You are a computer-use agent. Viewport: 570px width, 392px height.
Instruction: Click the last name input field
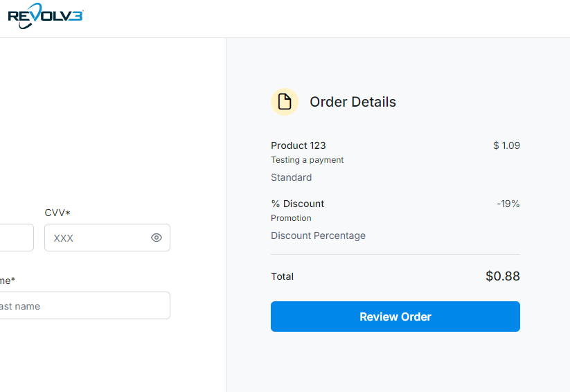(x=84, y=305)
